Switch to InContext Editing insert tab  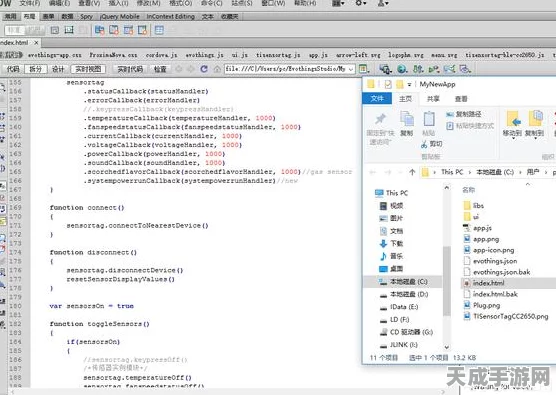(x=171, y=16)
